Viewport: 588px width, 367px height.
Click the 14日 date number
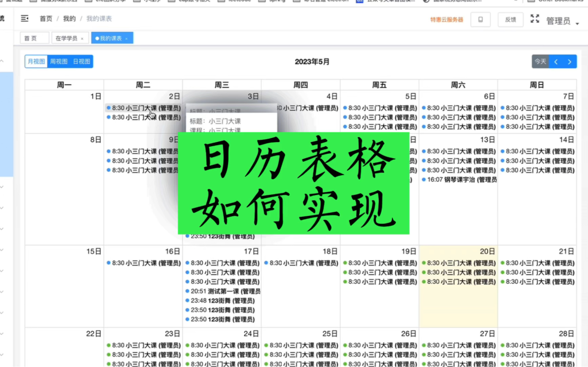(566, 140)
